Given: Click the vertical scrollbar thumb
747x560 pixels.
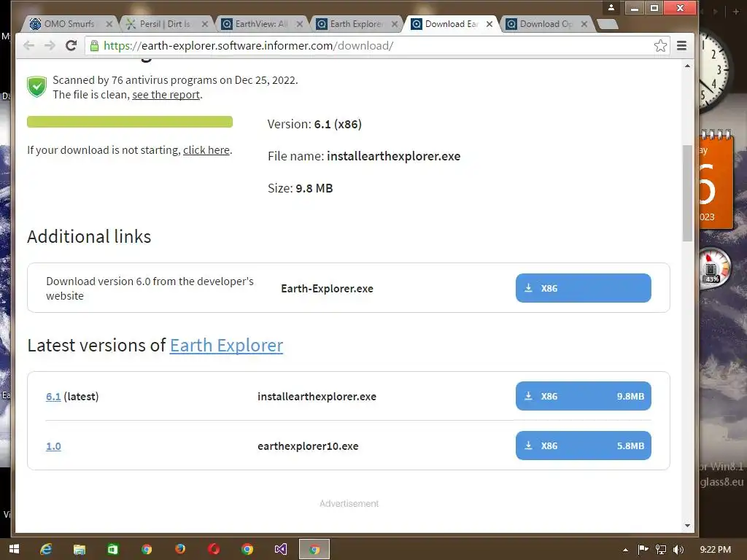Looking at the screenshot, I should point(687,192).
